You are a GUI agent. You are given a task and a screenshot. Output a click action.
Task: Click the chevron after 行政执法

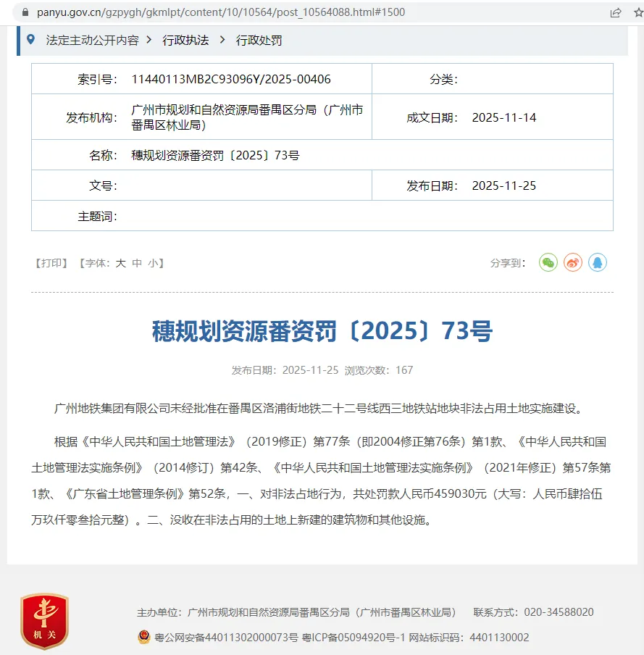(222, 40)
